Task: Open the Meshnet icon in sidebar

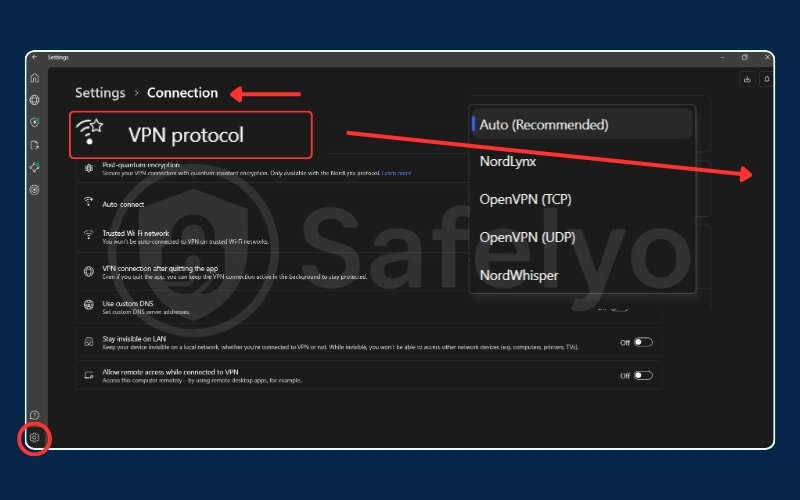Action: (35, 167)
